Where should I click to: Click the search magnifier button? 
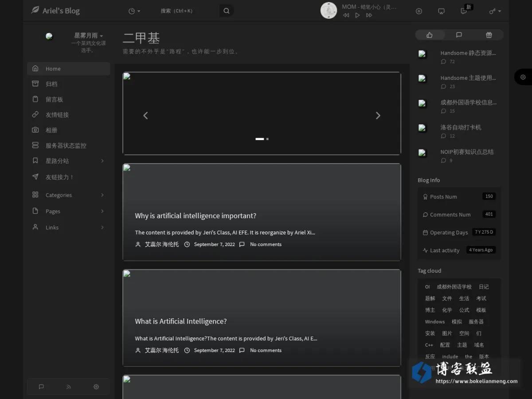[227, 11]
